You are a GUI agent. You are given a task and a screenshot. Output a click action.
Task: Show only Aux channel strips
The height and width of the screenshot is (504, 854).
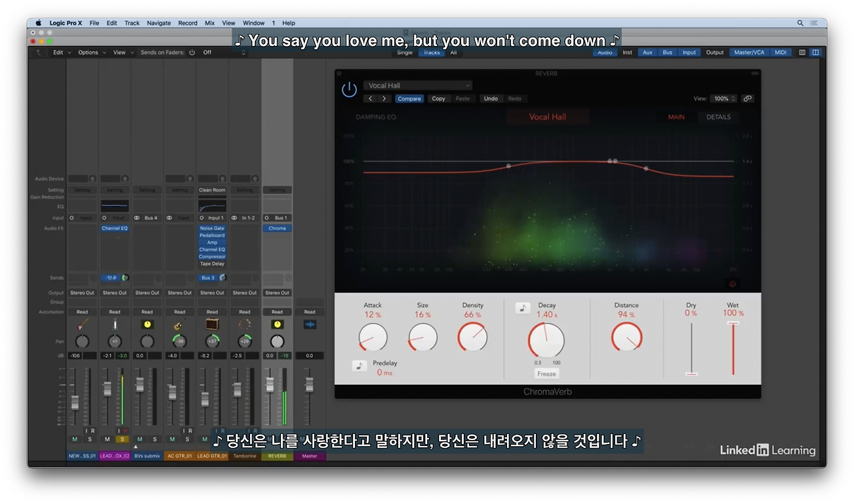coord(647,53)
